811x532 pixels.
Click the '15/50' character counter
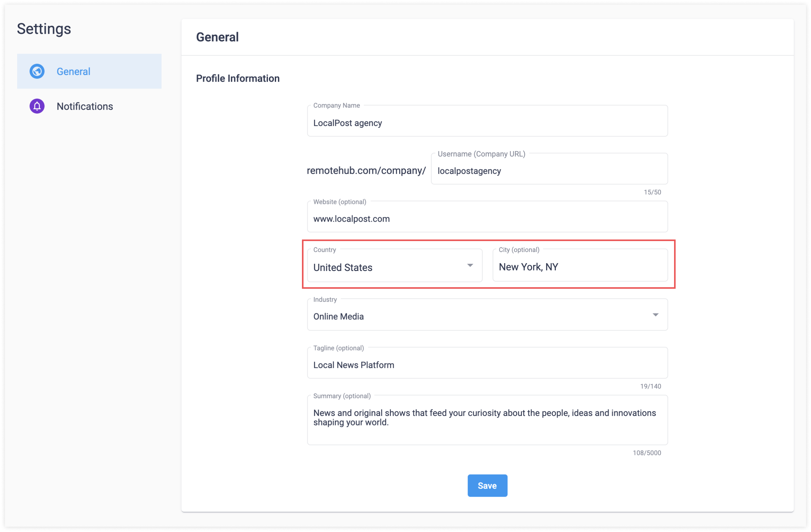[x=652, y=192]
